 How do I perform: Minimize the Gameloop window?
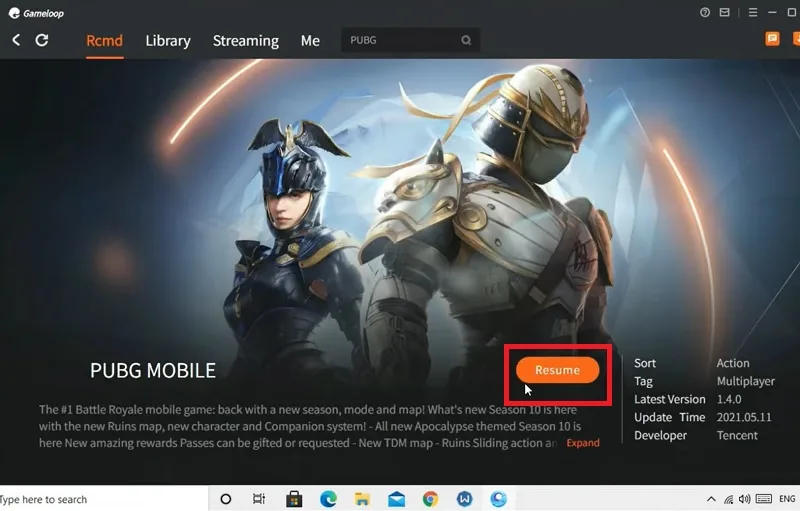click(x=772, y=12)
